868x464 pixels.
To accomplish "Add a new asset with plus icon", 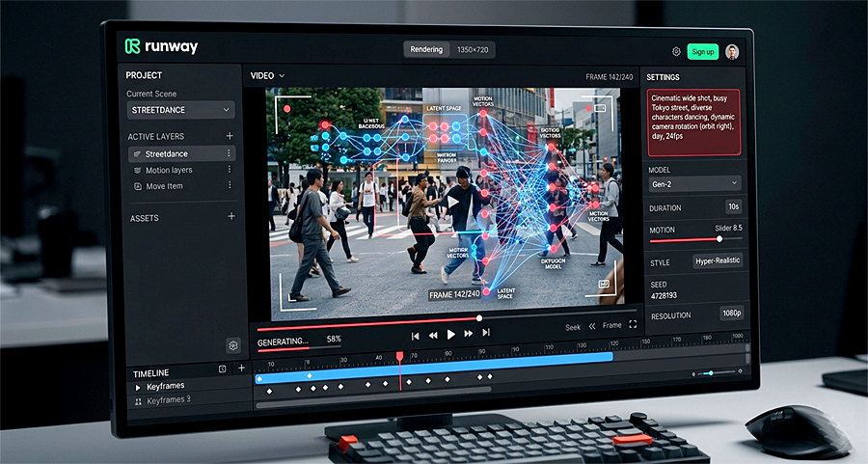I will coord(231,216).
